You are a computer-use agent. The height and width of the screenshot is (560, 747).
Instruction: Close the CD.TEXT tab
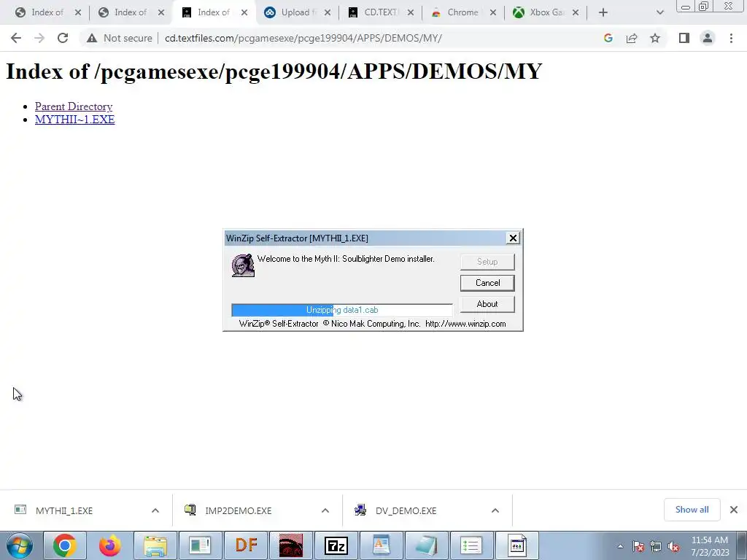(410, 12)
